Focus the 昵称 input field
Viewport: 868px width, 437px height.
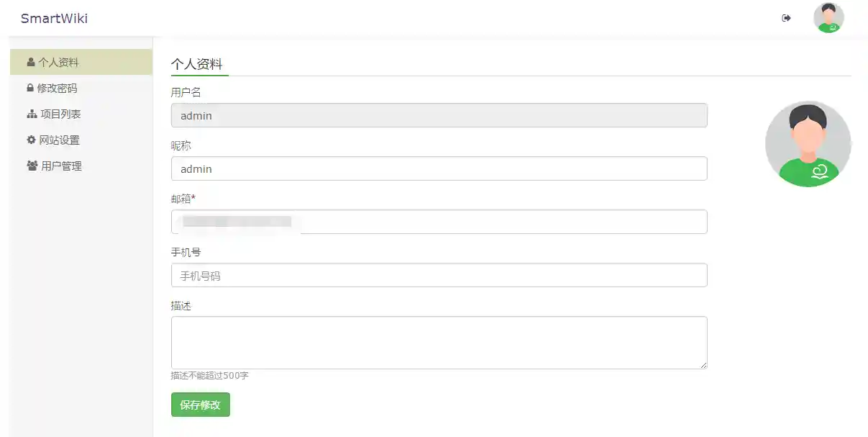click(x=439, y=168)
